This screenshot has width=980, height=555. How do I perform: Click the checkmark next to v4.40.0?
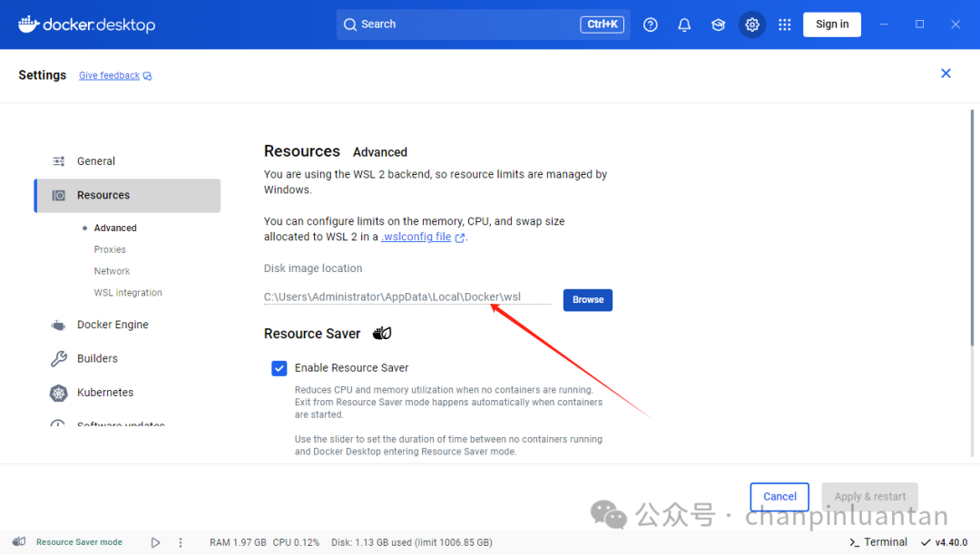tap(926, 542)
